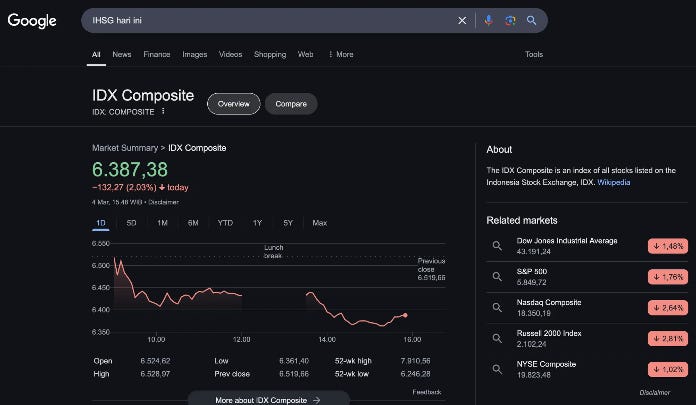Search S&P 500 magnifier icon
Viewport: 696px width, 405px height.
[x=497, y=277]
